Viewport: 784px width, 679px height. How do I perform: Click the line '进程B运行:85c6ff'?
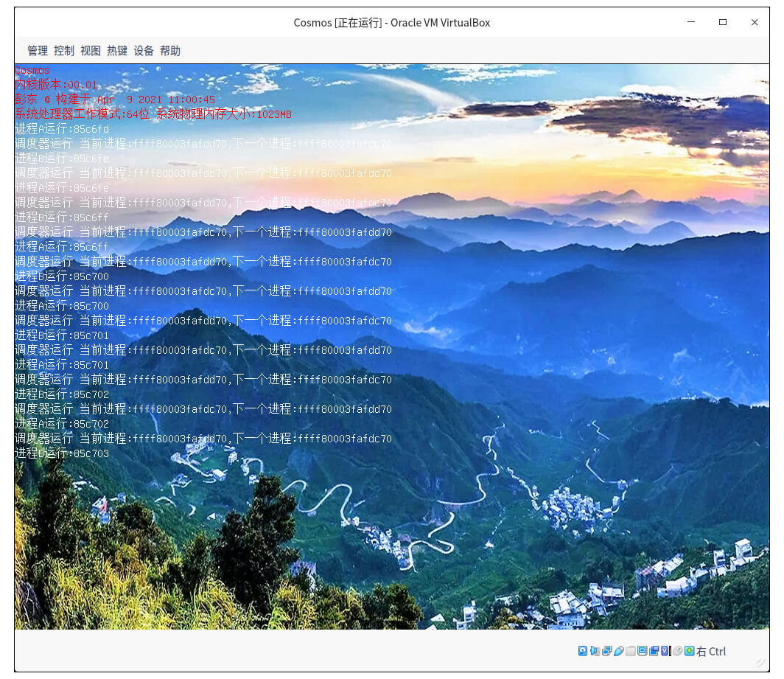[x=62, y=217]
